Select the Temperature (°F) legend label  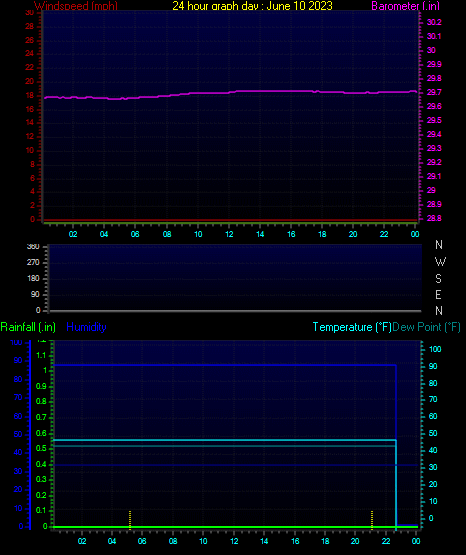click(352, 327)
